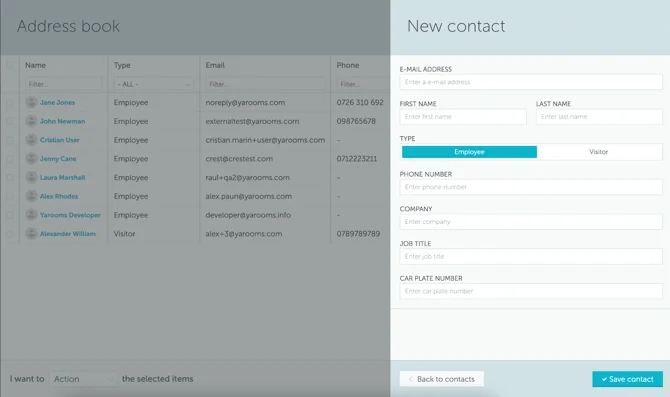Check the box for Cristian User row
Viewport: 670px width, 397px height.
tap(10, 140)
